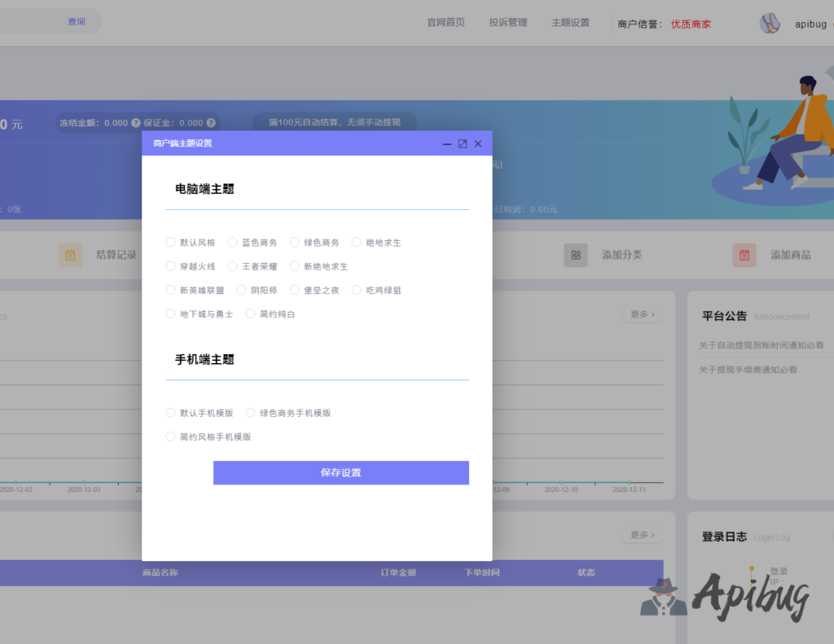Expand 更多 in the orders panel

[x=642, y=535]
